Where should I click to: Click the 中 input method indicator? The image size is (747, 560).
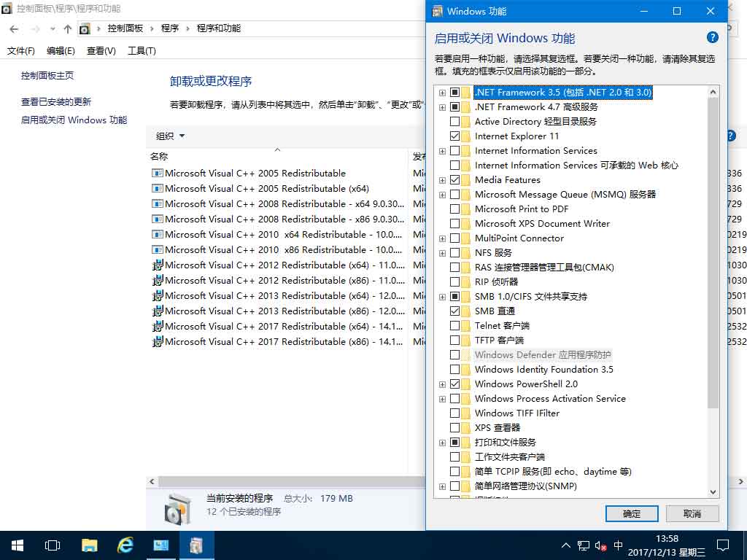[x=618, y=545]
